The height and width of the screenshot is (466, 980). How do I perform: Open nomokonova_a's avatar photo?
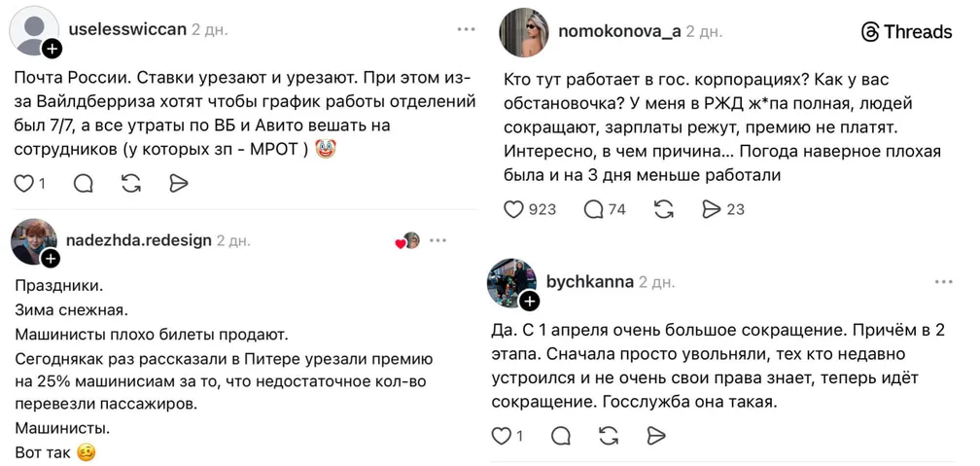523,33
